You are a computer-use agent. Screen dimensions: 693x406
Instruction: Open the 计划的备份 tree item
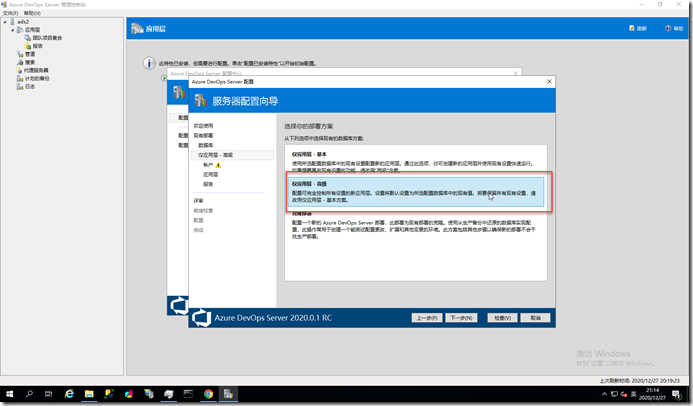tap(37, 79)
